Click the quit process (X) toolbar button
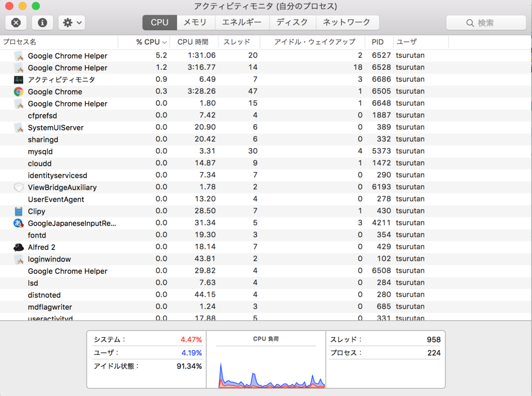The width and height of the screenshot is (532, 396). 16,23
